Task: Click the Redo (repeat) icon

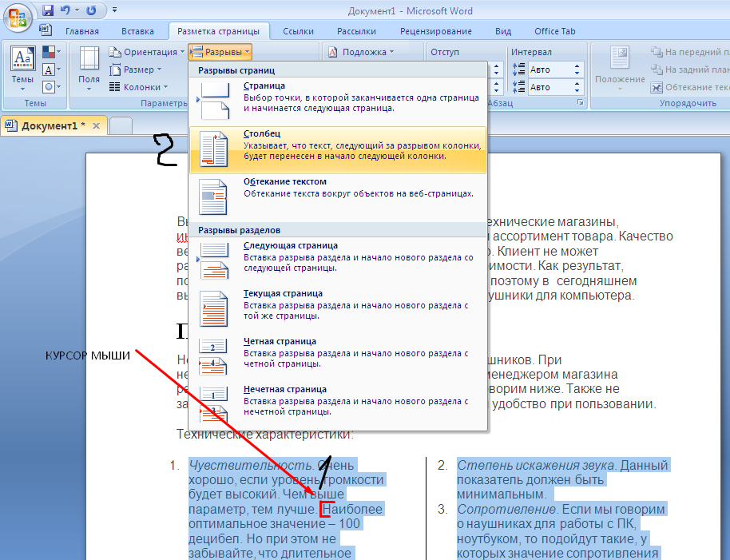Action: click(x=90, y=11)
